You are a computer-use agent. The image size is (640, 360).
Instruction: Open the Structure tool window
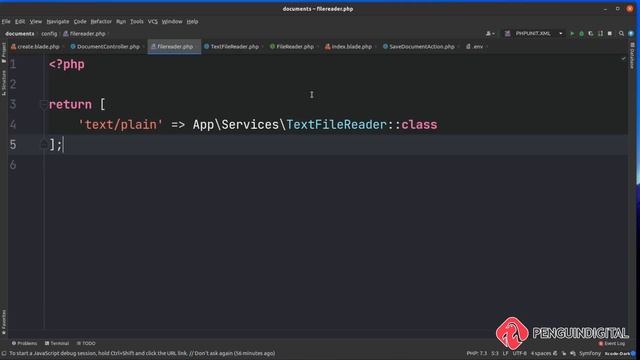click(x=4, y=83)
